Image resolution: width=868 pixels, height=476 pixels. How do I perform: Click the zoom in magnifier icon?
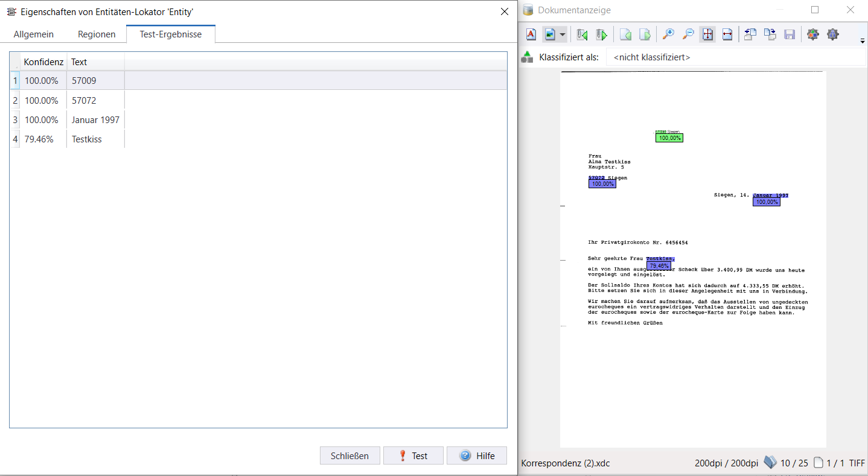click(668, 34)
